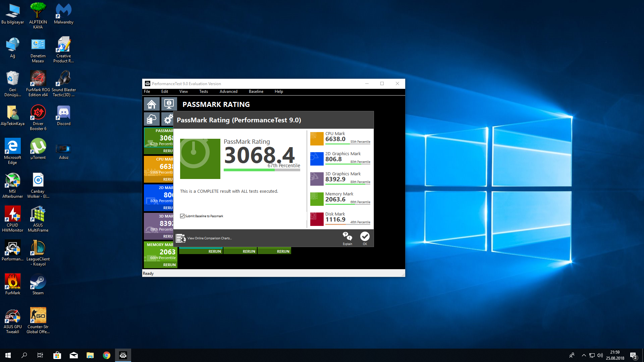Show hidden system tray icons

coord(584,355)
